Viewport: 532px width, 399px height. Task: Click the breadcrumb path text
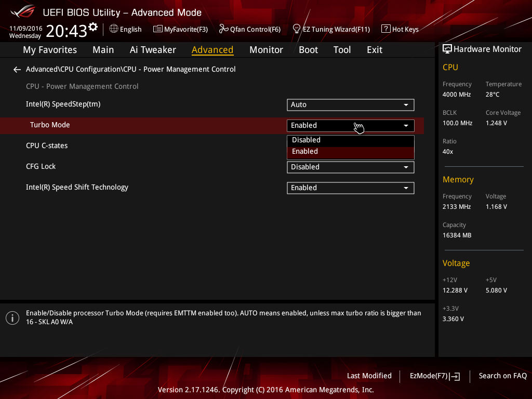[x=130, y=69]
